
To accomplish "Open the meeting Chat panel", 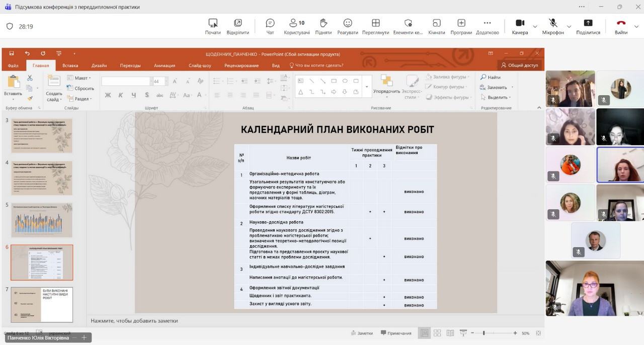I will click(270, 26).
